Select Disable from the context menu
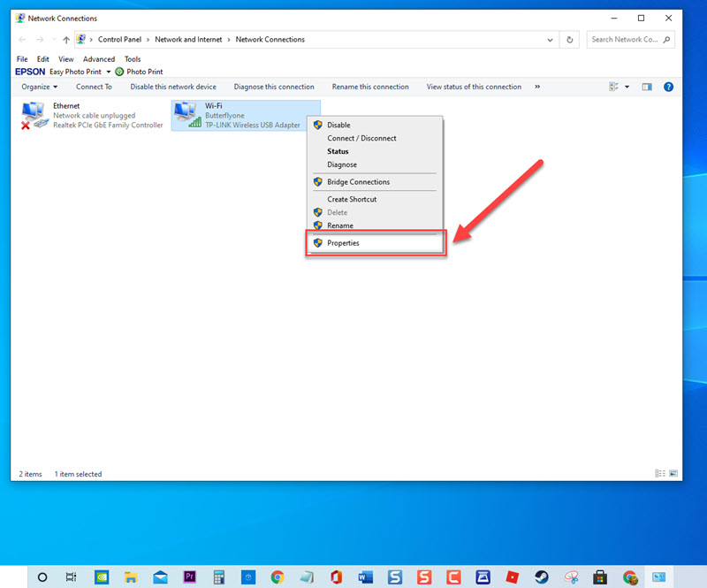Image resolution: width=707 pixels, height=588 pixels. pyautogui.click(x=340, y=125)
